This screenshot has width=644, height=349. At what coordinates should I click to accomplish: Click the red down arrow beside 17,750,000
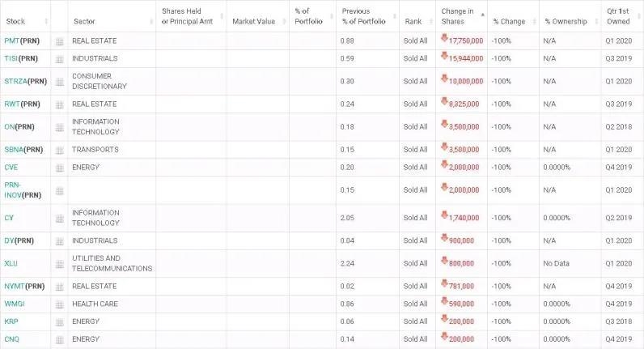(x=443, y=39)
